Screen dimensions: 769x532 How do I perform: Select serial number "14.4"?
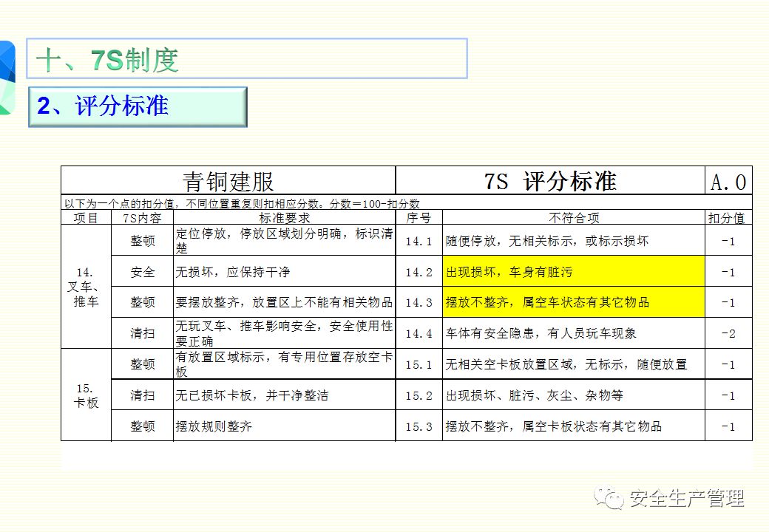point(419,333)
